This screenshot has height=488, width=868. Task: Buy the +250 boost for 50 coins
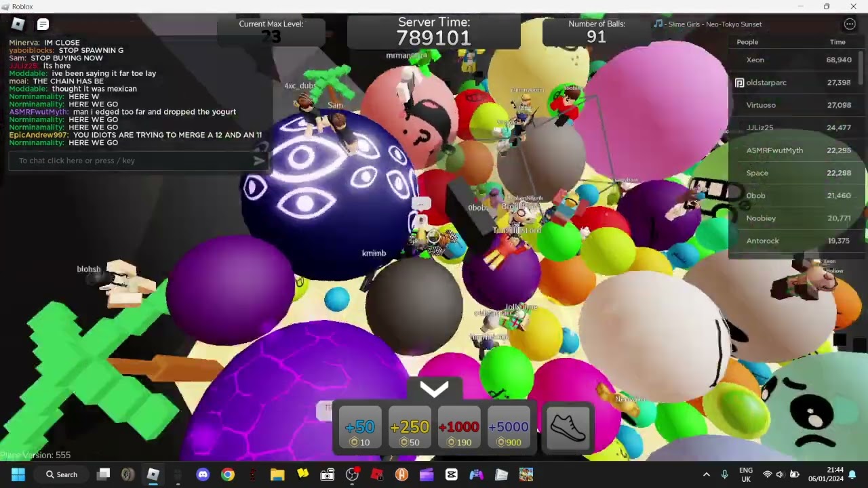410,427
